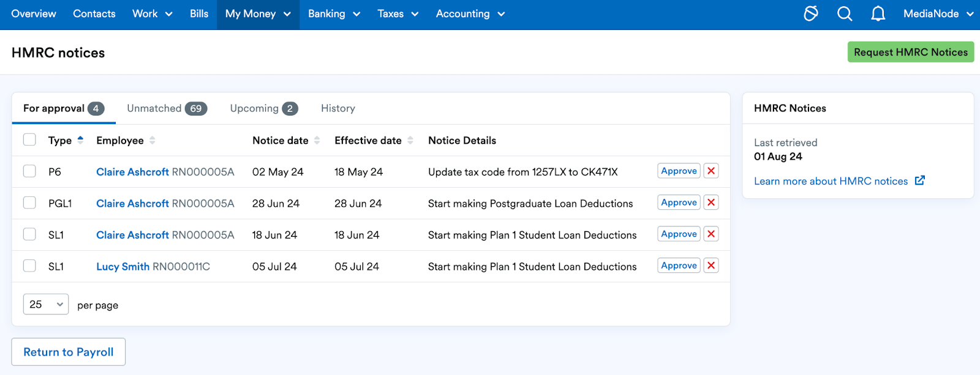Click Last retrieved date 01 Aug 24
Screen dimensions: 980x375
point(778,157)
